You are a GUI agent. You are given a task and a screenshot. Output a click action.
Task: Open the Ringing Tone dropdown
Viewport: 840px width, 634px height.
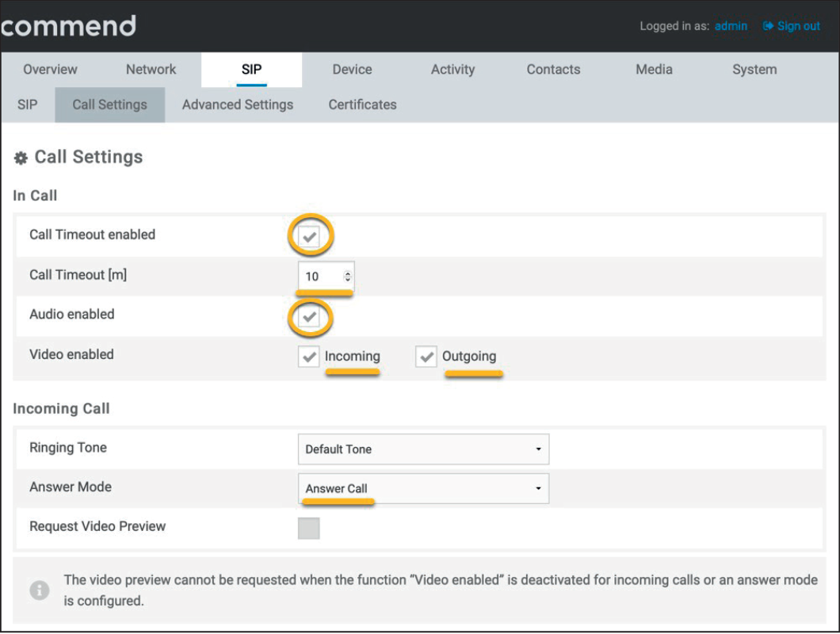(423, 449)
